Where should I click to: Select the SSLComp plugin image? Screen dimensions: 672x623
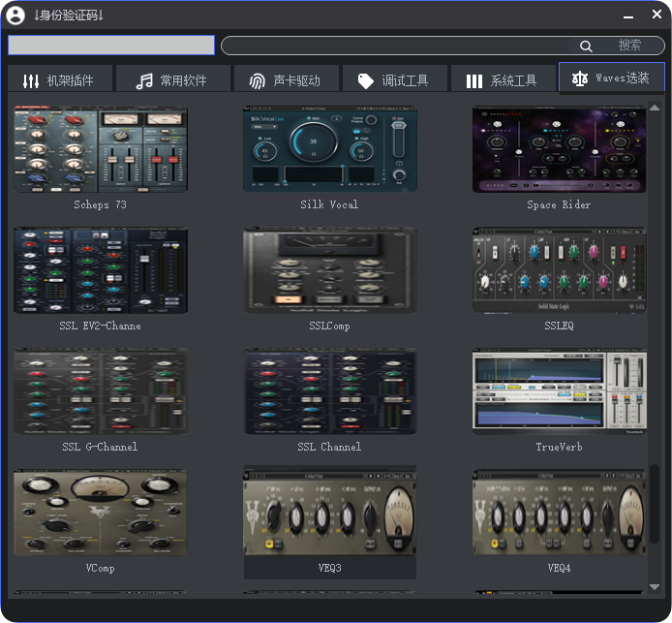pos(330,270)
